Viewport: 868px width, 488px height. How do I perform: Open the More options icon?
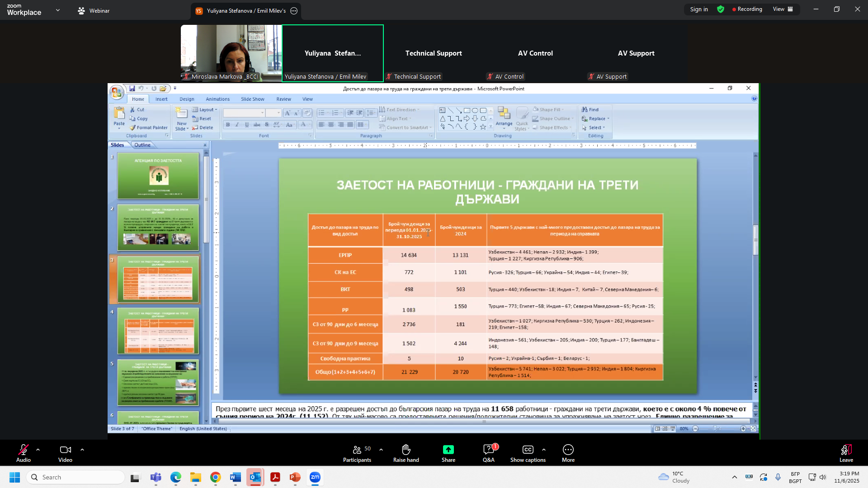pos(568,450)
